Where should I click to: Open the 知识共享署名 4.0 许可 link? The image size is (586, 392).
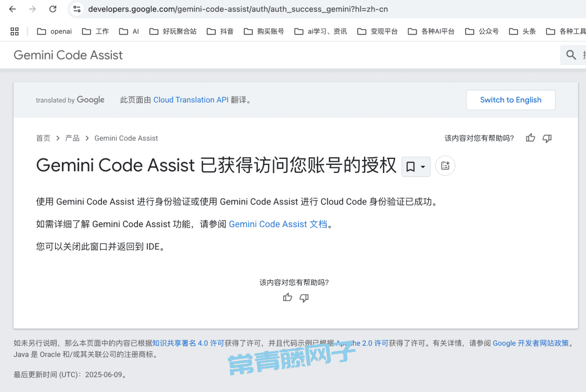point(188,343)
